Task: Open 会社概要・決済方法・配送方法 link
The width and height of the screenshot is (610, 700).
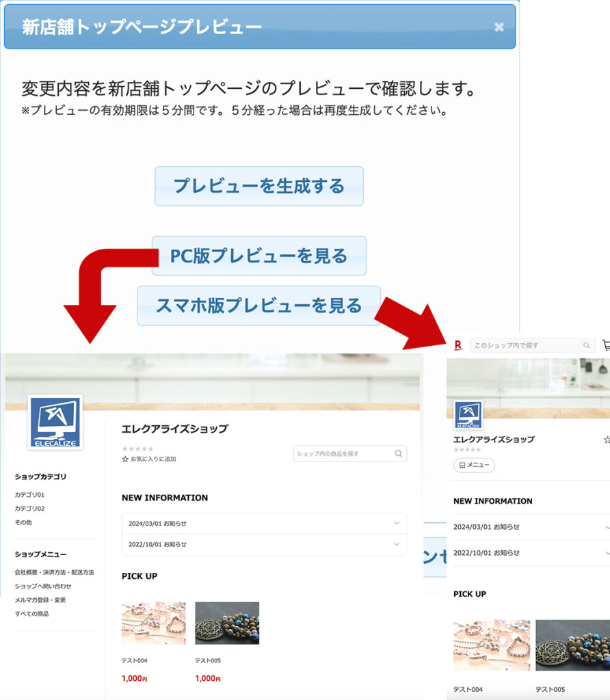Action: coord(54,572)
